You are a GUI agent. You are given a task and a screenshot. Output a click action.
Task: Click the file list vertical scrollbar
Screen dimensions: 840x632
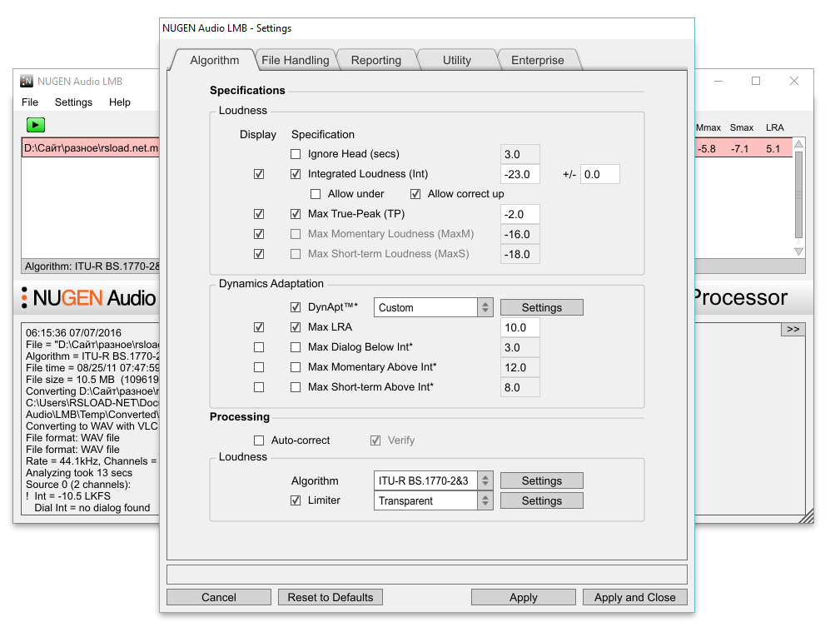[x=798, y=195]
